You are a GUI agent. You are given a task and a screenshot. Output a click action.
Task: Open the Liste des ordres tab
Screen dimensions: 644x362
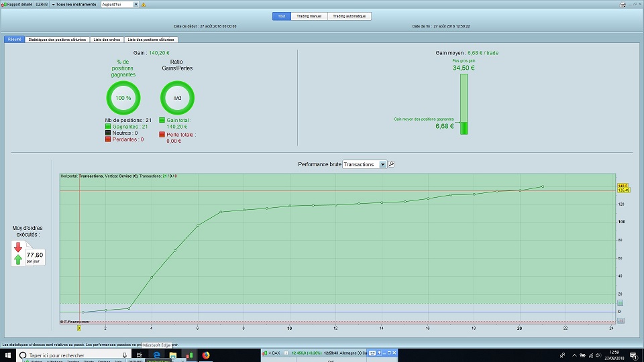[107, 40]
